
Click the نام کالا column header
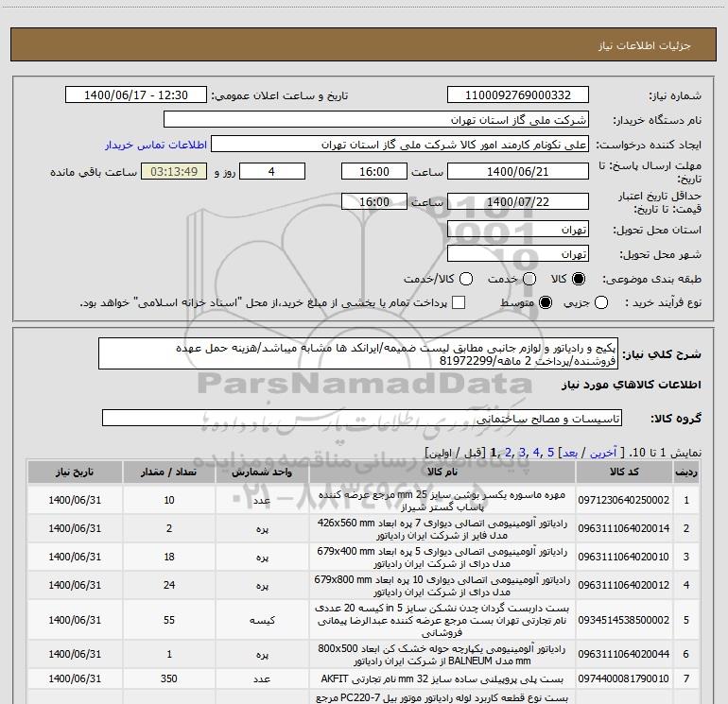click(x=442, y=472)
